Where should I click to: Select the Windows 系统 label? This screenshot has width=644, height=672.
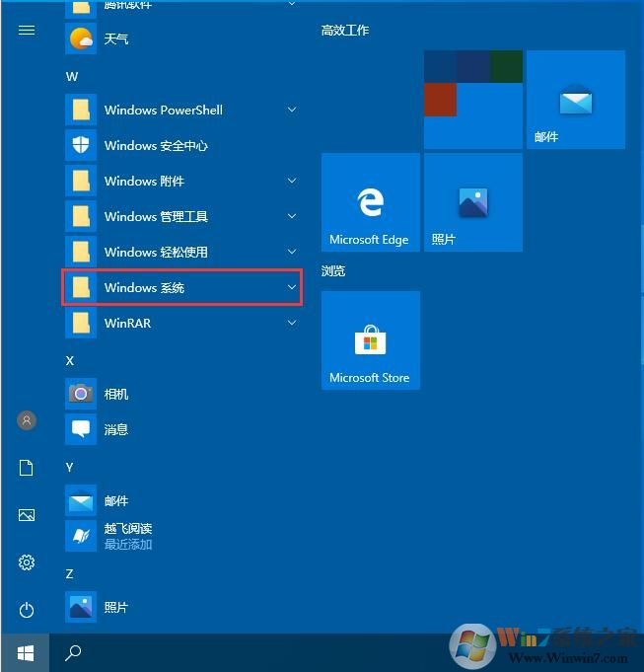[x=144, y=287]
